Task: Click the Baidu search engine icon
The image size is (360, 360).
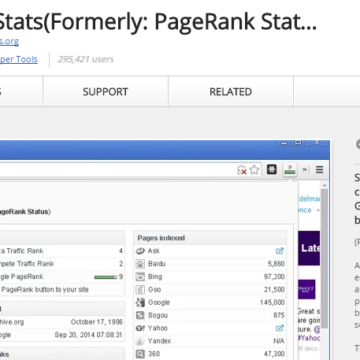Action: (140, 264)
